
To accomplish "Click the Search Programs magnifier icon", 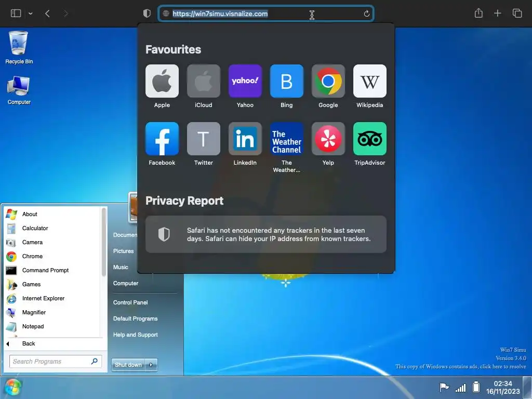I will point(95,361).
